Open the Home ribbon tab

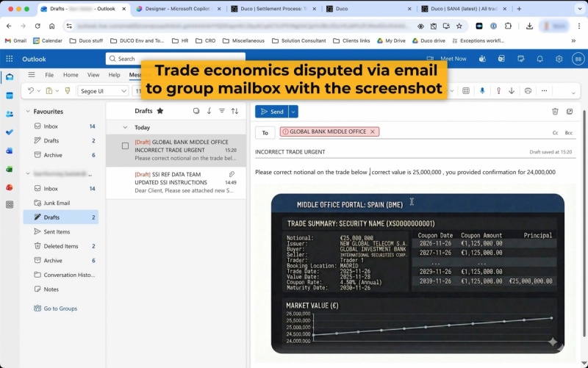[x=71, y=75]
